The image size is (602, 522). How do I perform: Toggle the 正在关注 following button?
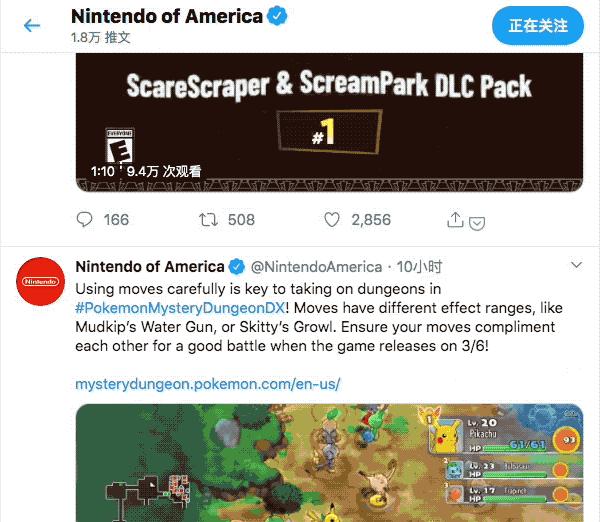click(538, 26)
